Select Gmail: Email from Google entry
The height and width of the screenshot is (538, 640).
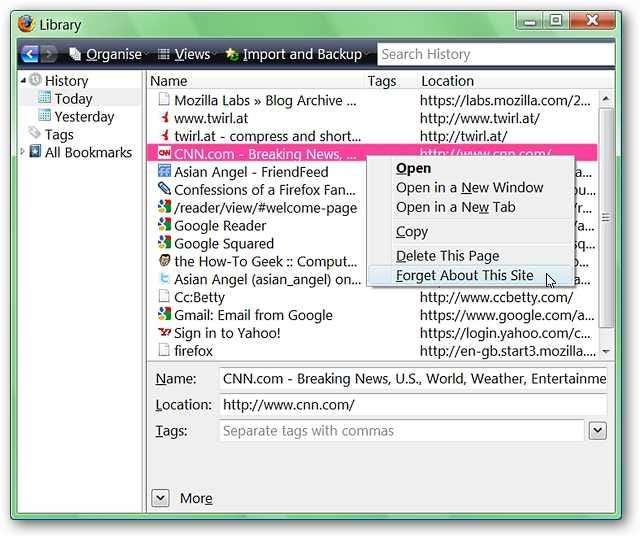point(253,316)
